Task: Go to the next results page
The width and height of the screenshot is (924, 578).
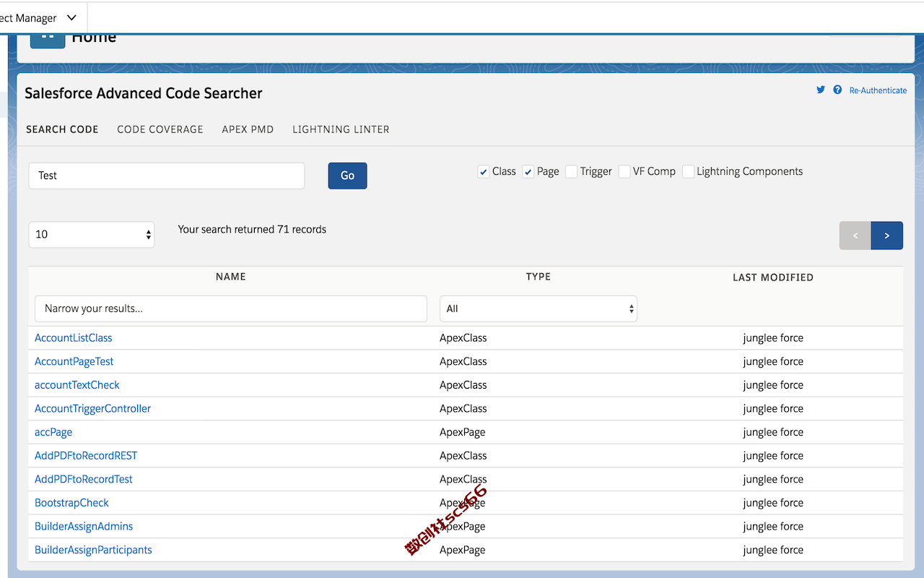Action: (887, 236)
